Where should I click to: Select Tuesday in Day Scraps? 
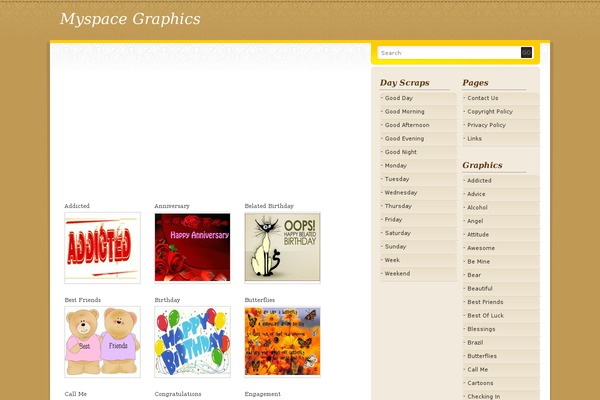point(397,179)
